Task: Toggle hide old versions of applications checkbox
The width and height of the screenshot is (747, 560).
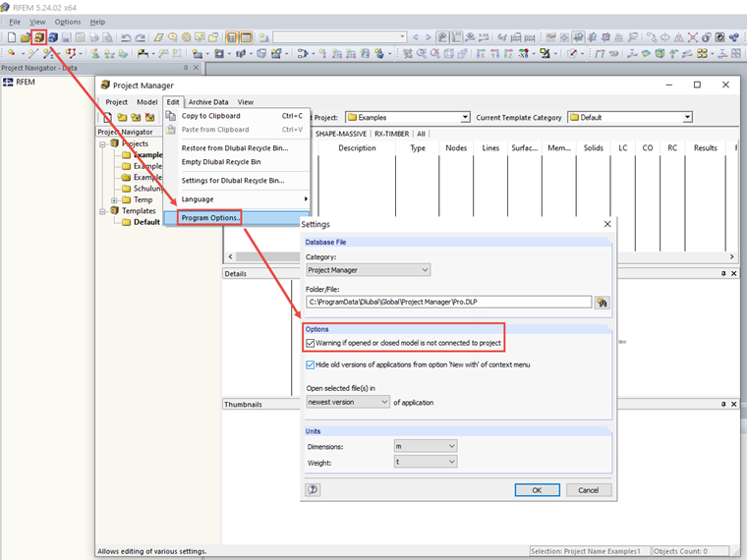Action: (311, 364)
